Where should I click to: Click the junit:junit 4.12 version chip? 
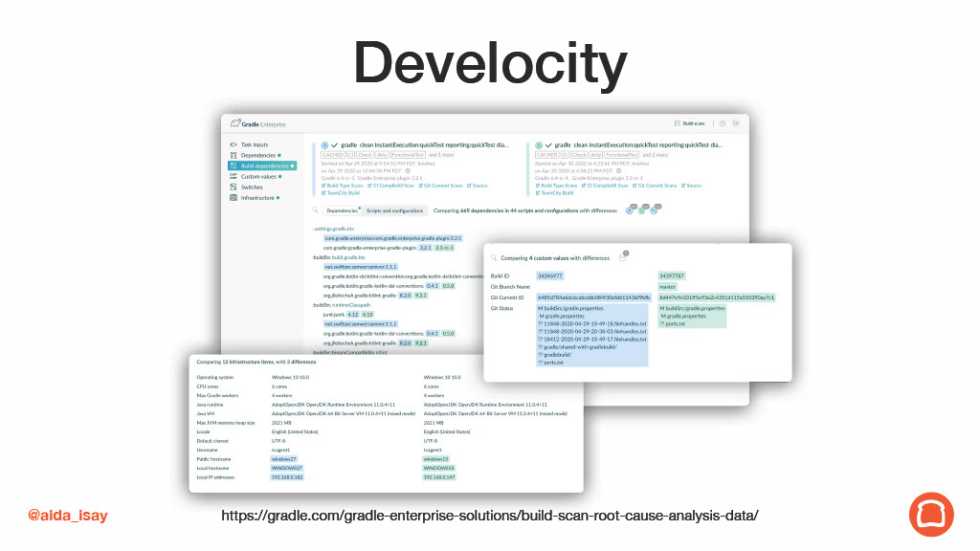(353, 314)
